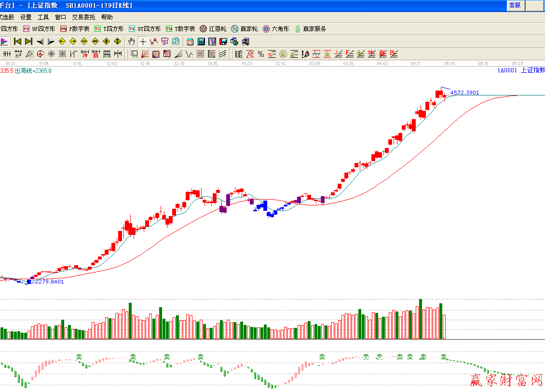Screen dimensions: 545x392
Task: Open the calculator icon in toolbar
Action: click(x=201, y=41)
